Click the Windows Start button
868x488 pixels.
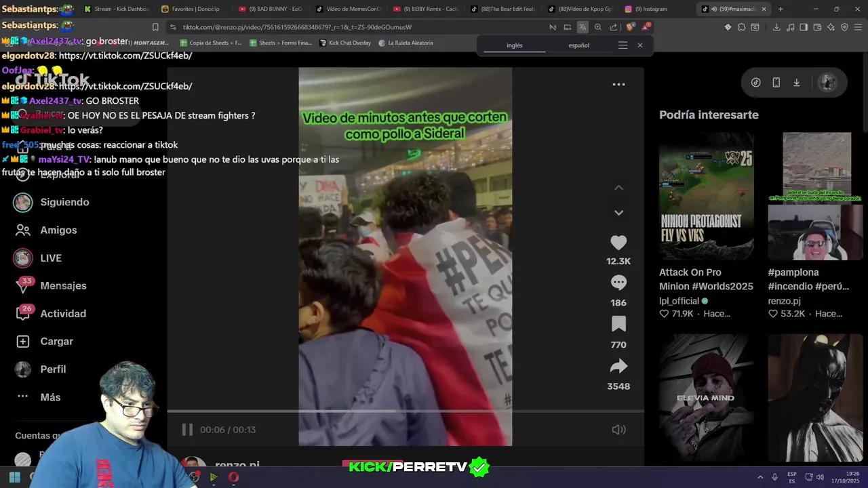click(x=14, y=477)
